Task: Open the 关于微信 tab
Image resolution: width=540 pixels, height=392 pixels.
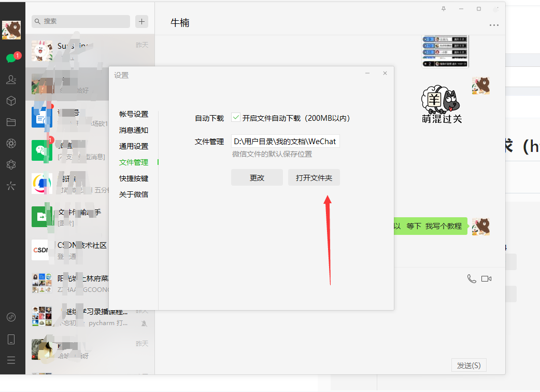Action: pos(134,194)
